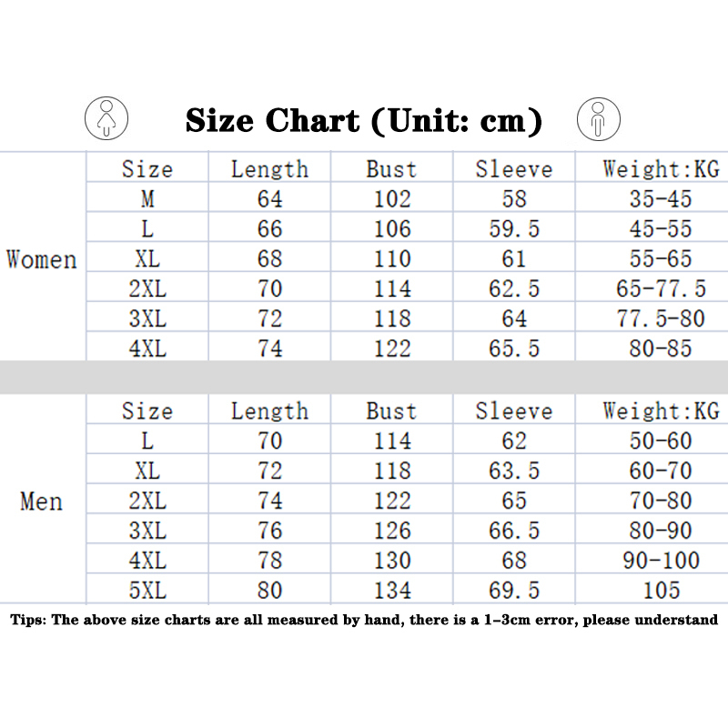Click the Women weight 65-77.5 cell
Screen dimensions: 728x728
661,288
